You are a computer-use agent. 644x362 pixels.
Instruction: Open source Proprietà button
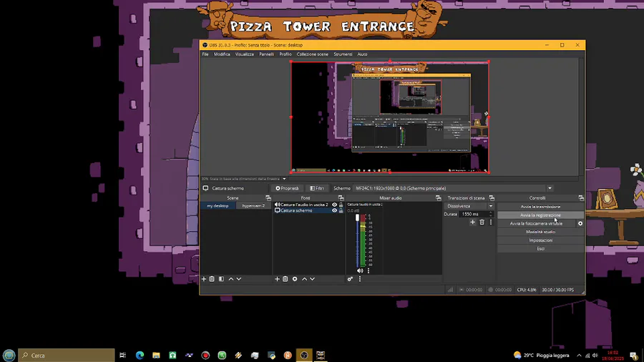[x=287, y=188]
